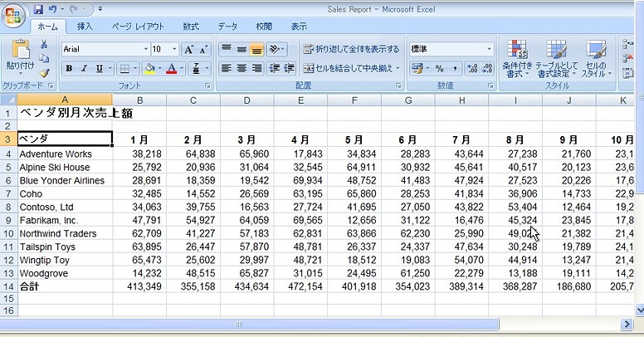Select the entire sheet corner button

(8, 100)
